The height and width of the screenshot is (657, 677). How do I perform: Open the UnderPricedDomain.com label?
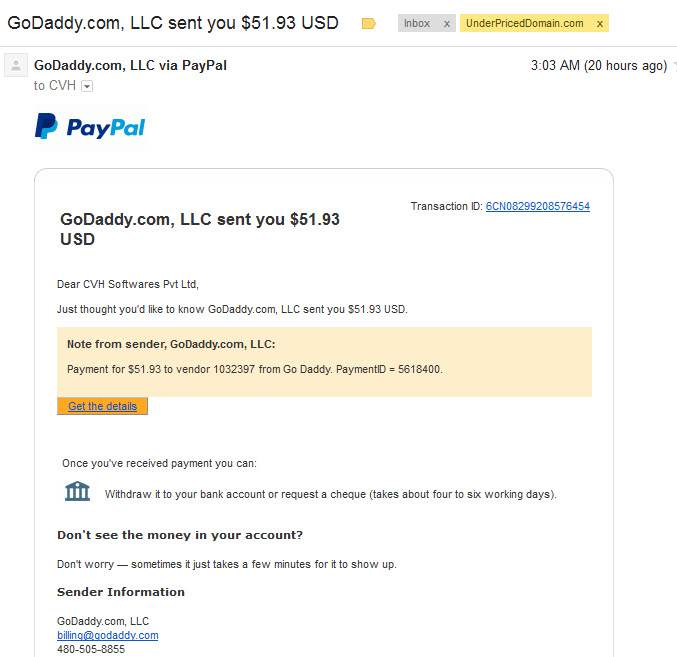[x=524, y=23]
